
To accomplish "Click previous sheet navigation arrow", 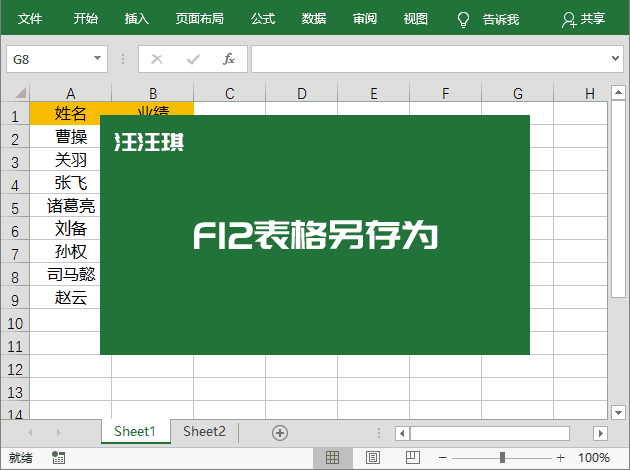I will coord(30,433).
